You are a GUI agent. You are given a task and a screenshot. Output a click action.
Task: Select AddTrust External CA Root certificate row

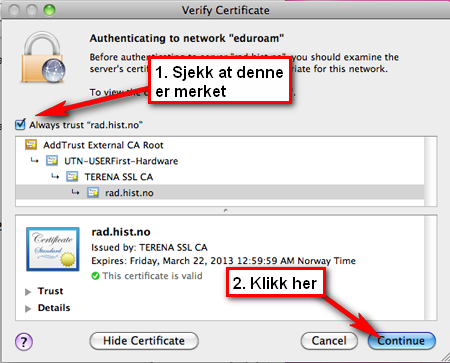click(x=220, y=145)
